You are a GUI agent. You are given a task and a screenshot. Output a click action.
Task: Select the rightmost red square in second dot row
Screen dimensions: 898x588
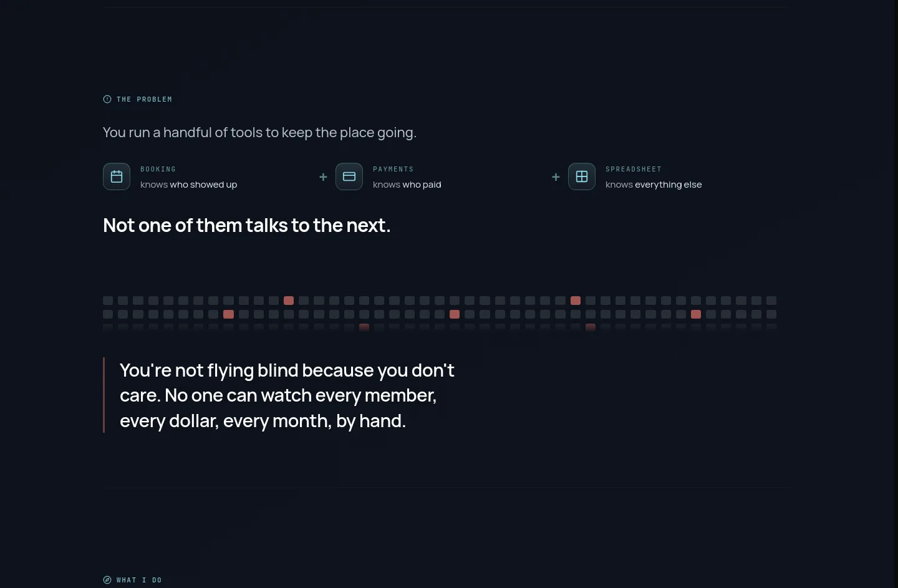[696, 314]
